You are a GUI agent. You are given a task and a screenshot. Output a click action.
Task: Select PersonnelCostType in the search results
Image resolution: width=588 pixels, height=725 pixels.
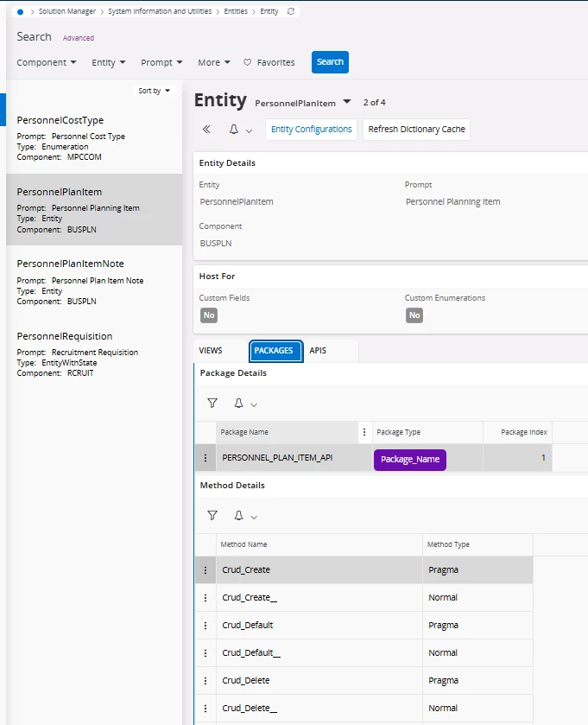coord(94,138)
